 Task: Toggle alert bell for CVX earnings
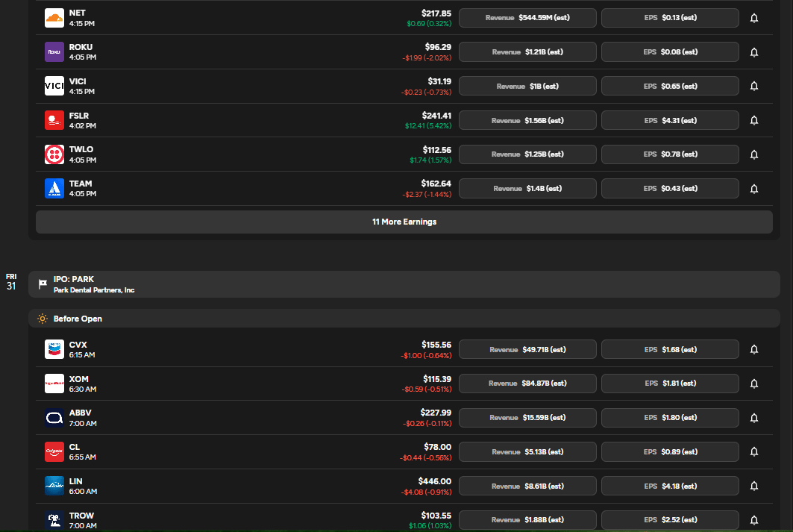[x=754, y=349]
